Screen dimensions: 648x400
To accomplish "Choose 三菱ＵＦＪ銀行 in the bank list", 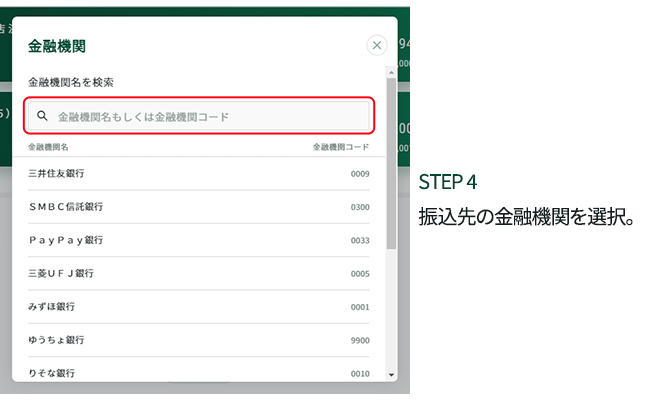I will click(x=199, y=274).
